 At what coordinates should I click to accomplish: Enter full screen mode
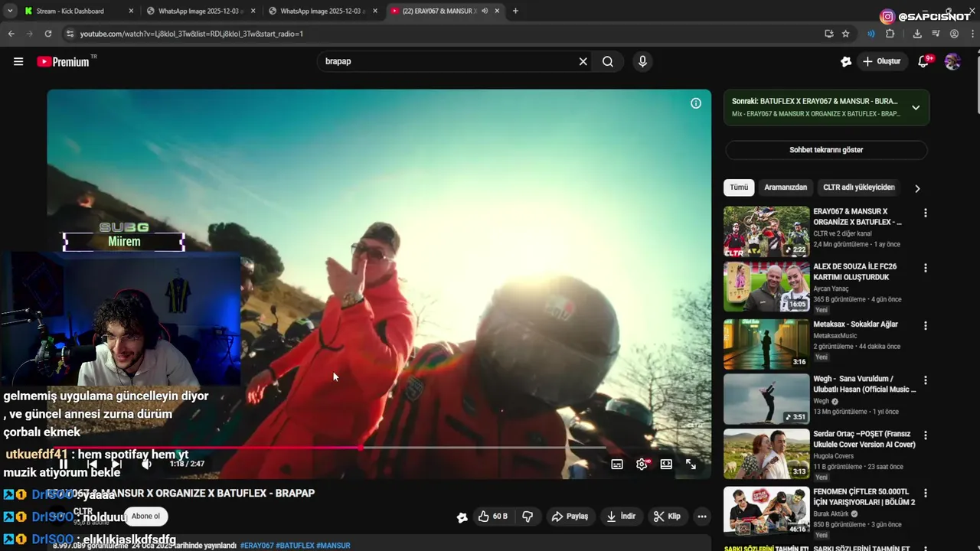(691, 464)
